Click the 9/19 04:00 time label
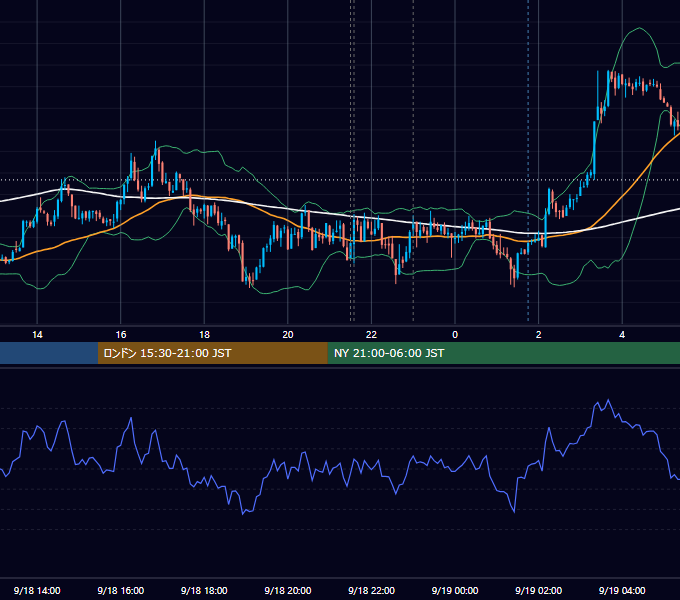This screenshot has width=680, height=600. click(622, 590)
